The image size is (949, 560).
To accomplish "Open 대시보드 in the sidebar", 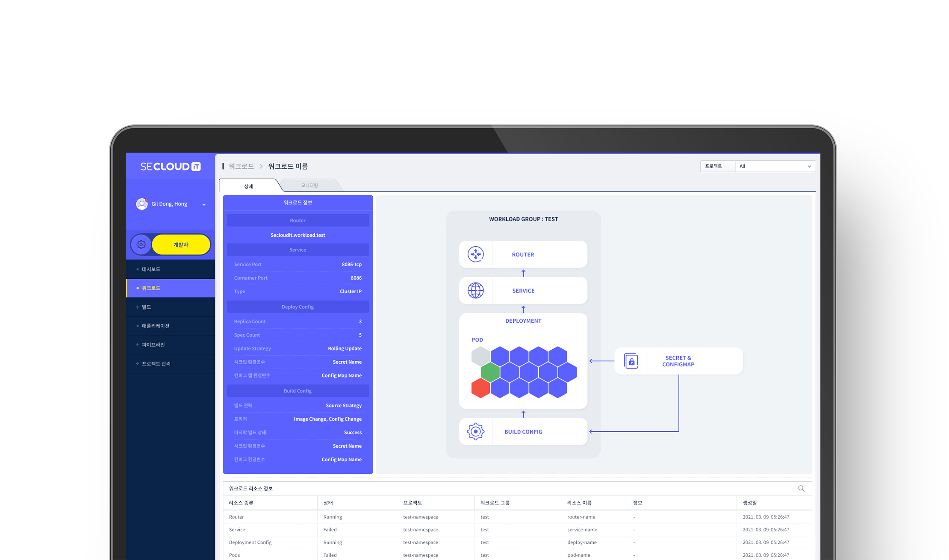I will pos(151,269).
